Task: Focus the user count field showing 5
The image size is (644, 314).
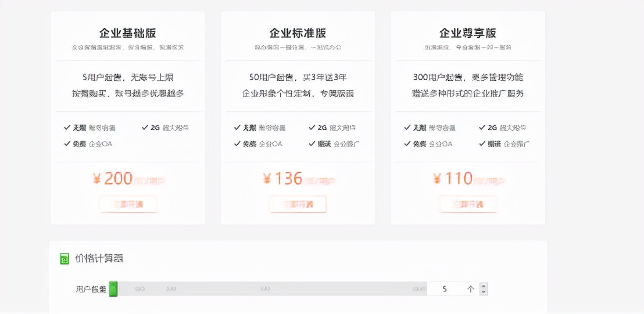Action: click(x=445, y=288)
